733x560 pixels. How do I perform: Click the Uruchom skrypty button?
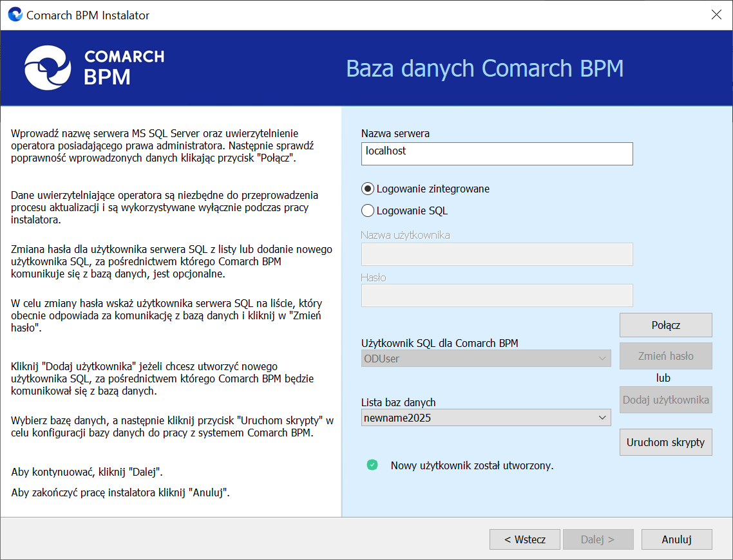(665, 442)
